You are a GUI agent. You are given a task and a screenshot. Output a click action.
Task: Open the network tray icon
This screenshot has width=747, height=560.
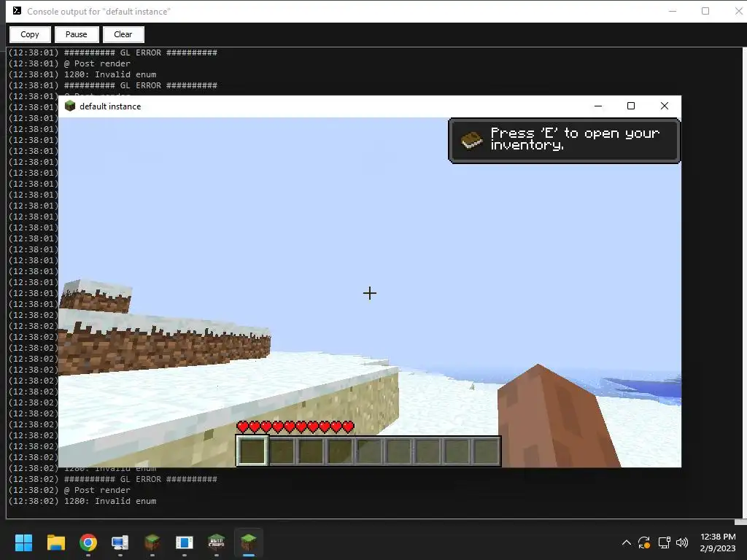[x=664, y=542]
